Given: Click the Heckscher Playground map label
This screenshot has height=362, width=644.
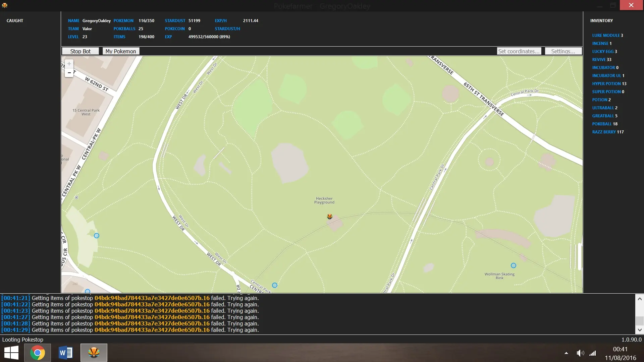Looking at the screenshot, I should pyautogui.click(x=324, y=200).
